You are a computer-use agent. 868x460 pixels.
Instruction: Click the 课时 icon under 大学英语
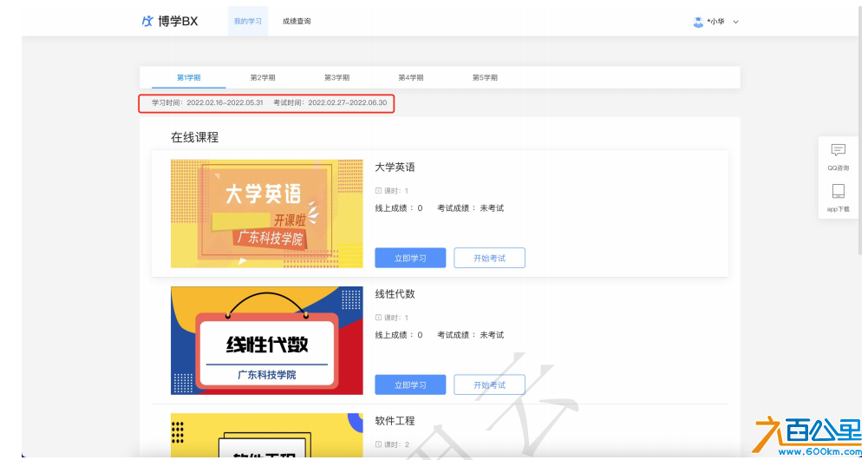point(379,191)
